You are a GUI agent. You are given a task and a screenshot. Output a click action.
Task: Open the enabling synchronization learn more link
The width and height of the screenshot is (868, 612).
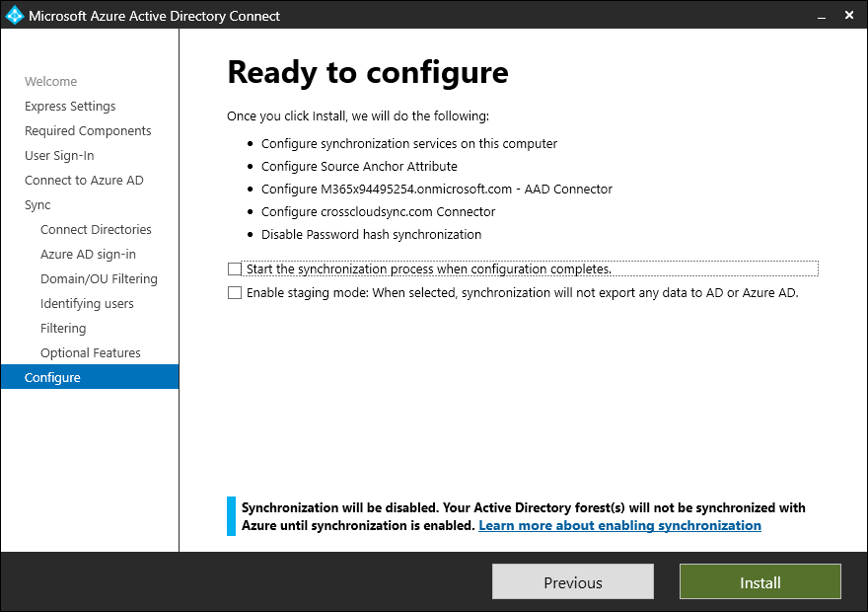click(619, 525)
